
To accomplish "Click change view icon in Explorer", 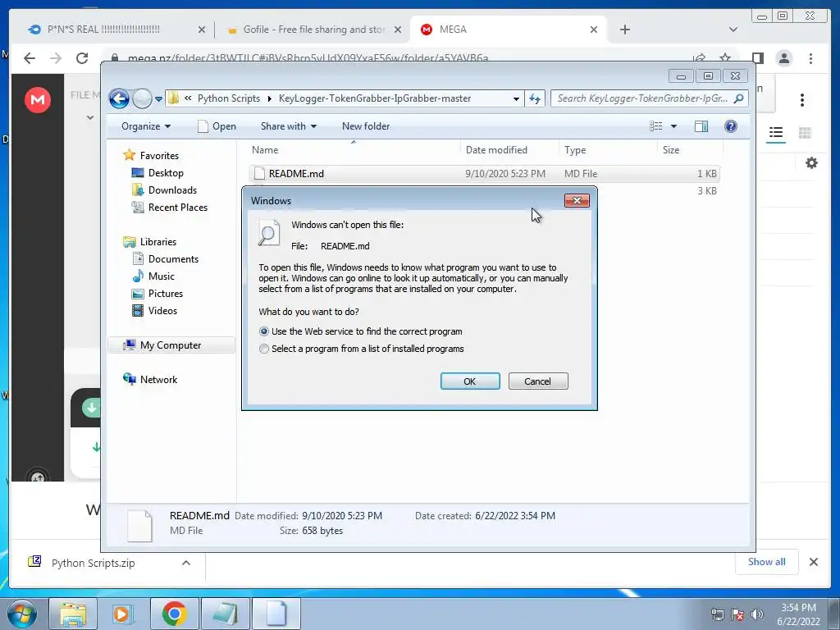I will [x=655, y=126].
